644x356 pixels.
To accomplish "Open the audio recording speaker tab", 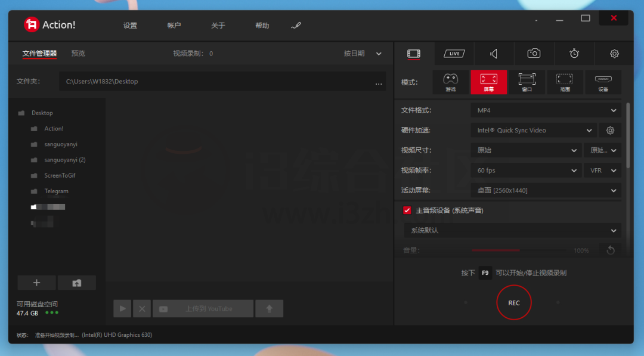I will (x=494, y=54).
